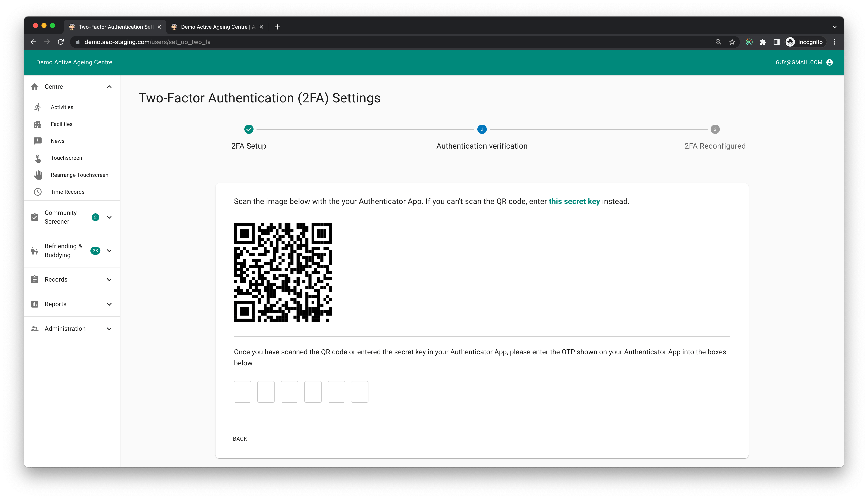Image resolution: width=868 pixels, height=499 pixels.
Task: Click the fifth OTP digit box
Action: pos(336,392)
